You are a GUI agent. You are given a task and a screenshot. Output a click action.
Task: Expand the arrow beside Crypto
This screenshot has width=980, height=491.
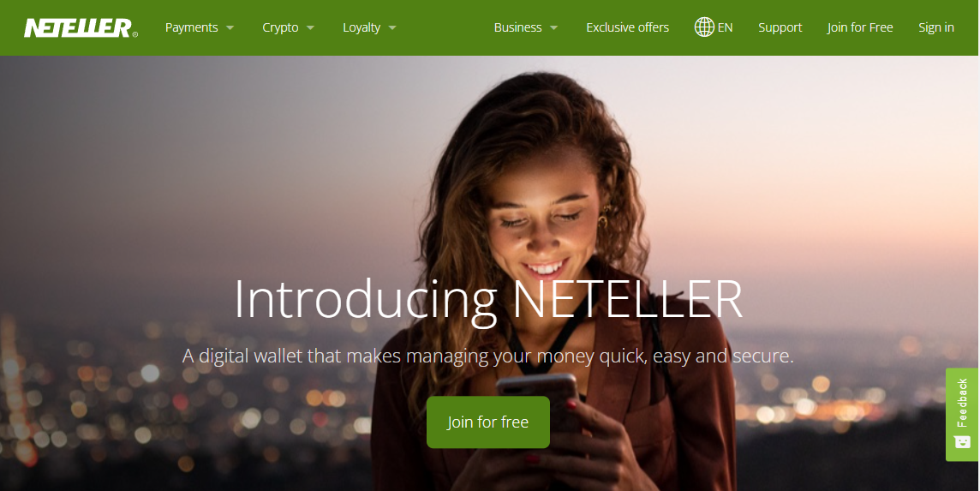click(x=310, y=28)
